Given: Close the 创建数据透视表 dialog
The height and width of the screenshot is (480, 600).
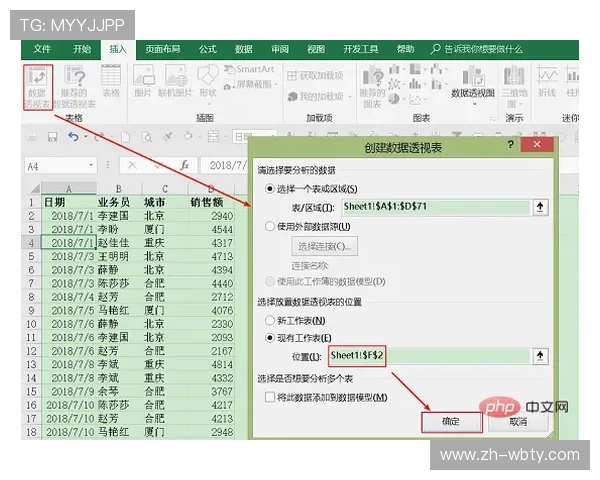Looking at the screenshot, I should [537, 144].
